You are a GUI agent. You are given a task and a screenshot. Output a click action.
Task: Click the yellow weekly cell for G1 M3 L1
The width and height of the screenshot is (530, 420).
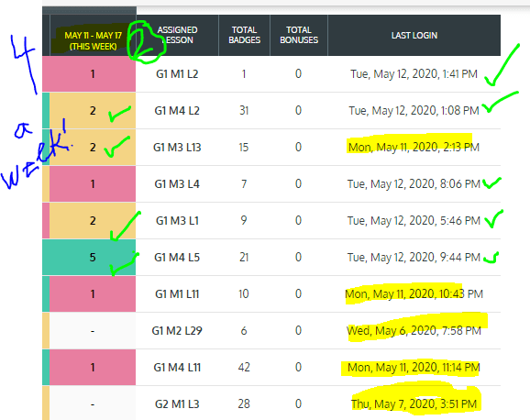click(93, 221)
